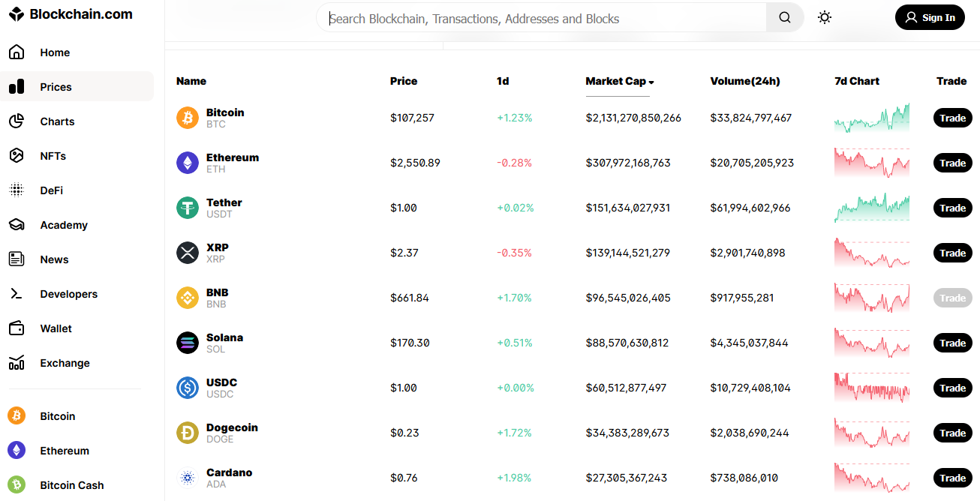Click sidebar Ethereum shortcut icon

tap(17, 450)
